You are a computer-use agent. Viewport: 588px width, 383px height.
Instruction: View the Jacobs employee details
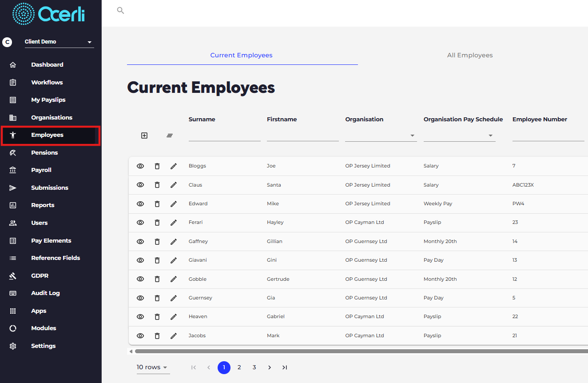[140, 335]
